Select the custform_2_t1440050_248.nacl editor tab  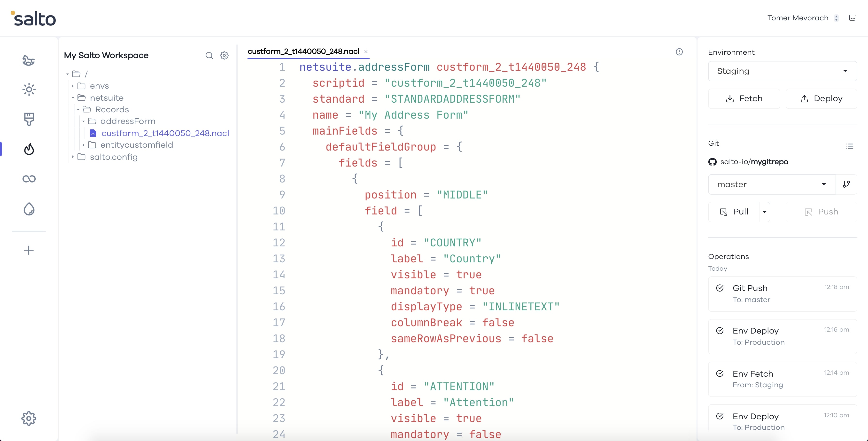click(303, 52)
